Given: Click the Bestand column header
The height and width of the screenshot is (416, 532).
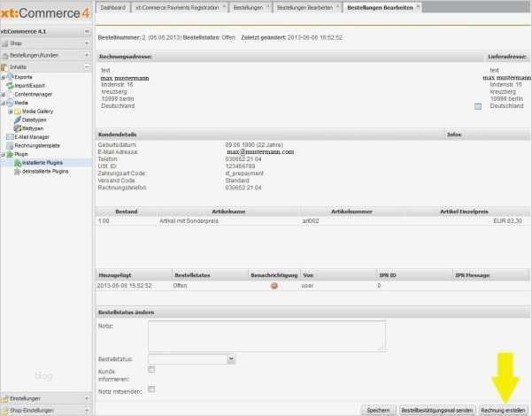Looking at the screenshot, I should (127, 212).
